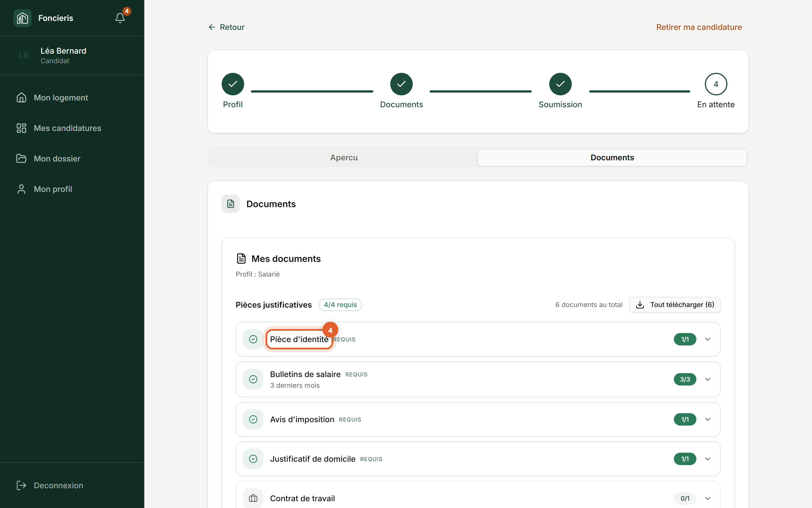Click the 1/1 badge on Justificatif de domicile

click(685, 459)
